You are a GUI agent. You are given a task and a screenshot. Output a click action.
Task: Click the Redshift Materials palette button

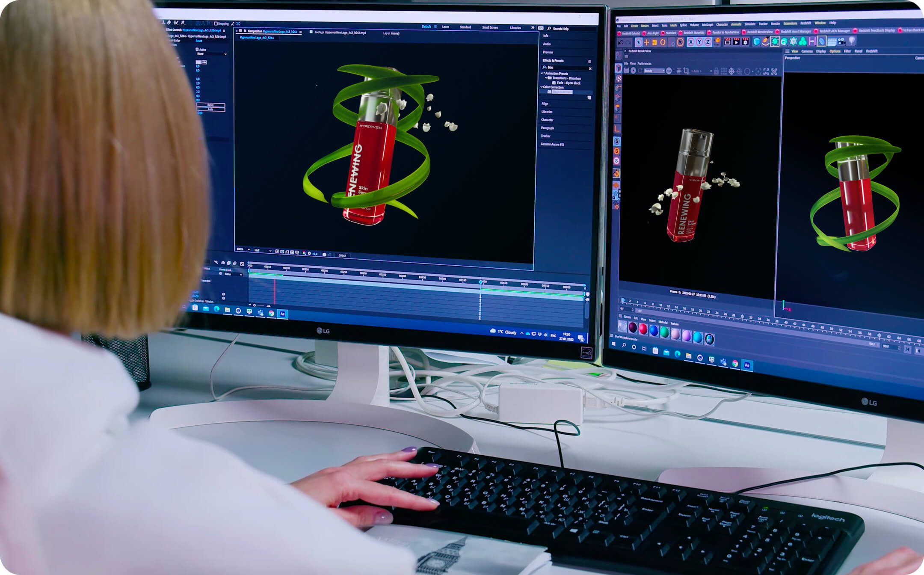pos(691,32)
